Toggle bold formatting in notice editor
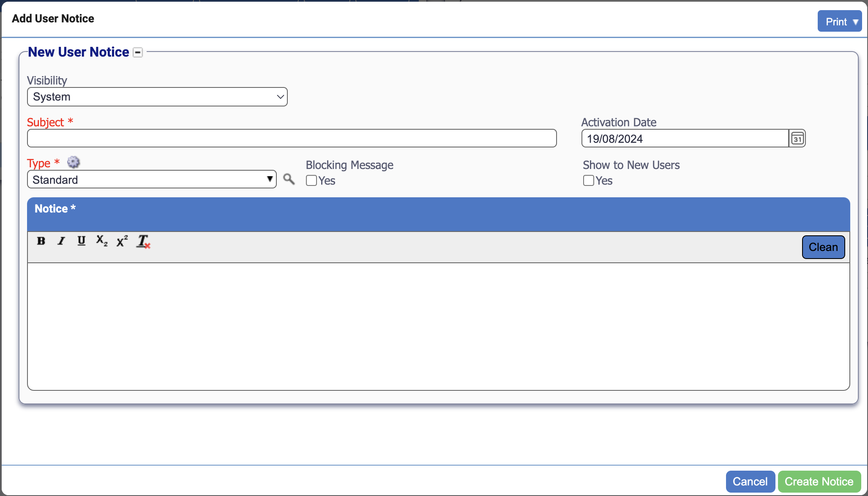This screenshot has height=496, width=868. click(x=41, y=241)
